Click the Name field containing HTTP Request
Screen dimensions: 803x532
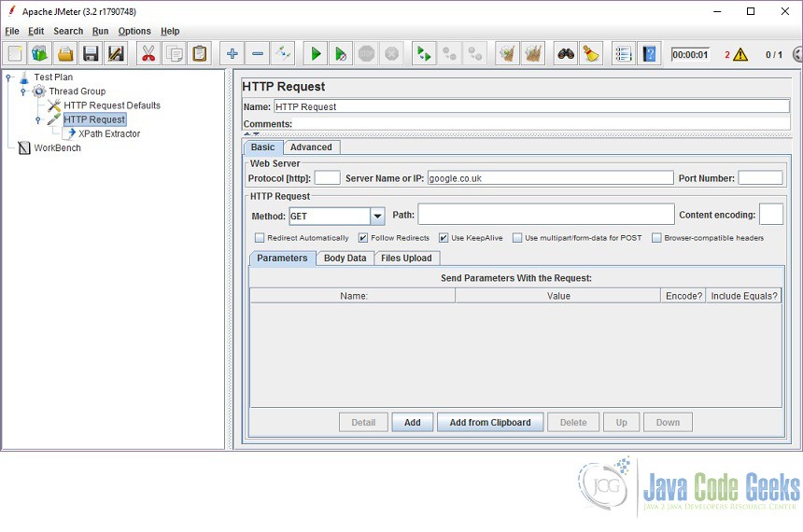[x=531, y=106]
